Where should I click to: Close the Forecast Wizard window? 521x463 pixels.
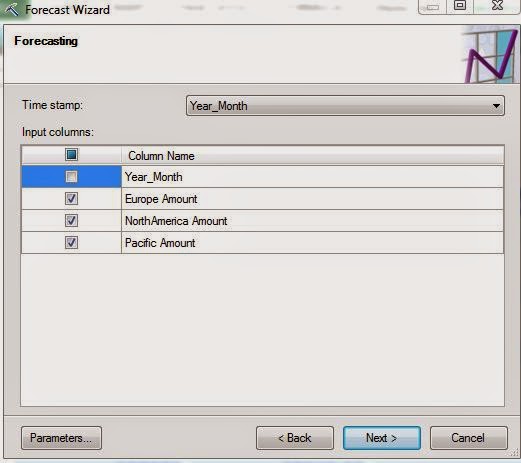click(497, 6)
